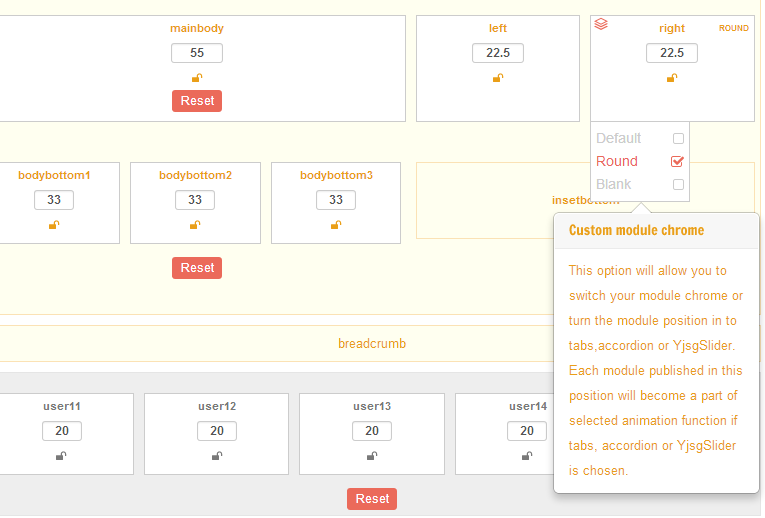Click Reset button under mainbody

click(x=197, y=101)
